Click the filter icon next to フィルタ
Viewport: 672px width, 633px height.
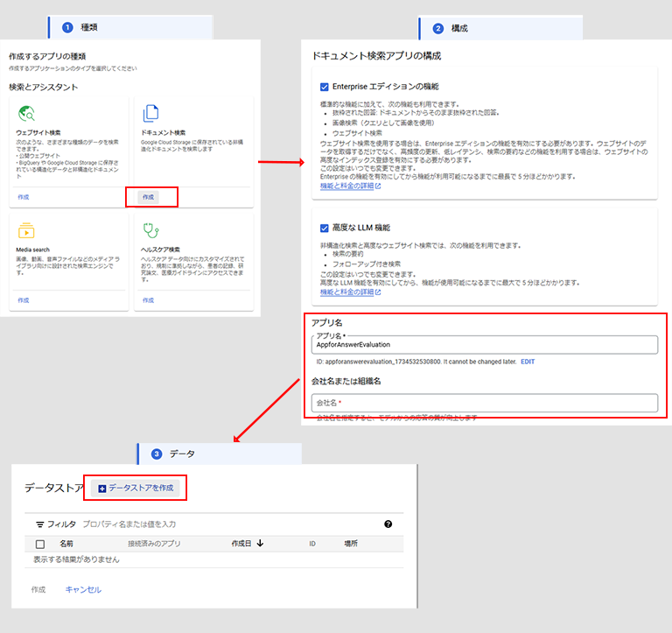click(x=40, y=524)
